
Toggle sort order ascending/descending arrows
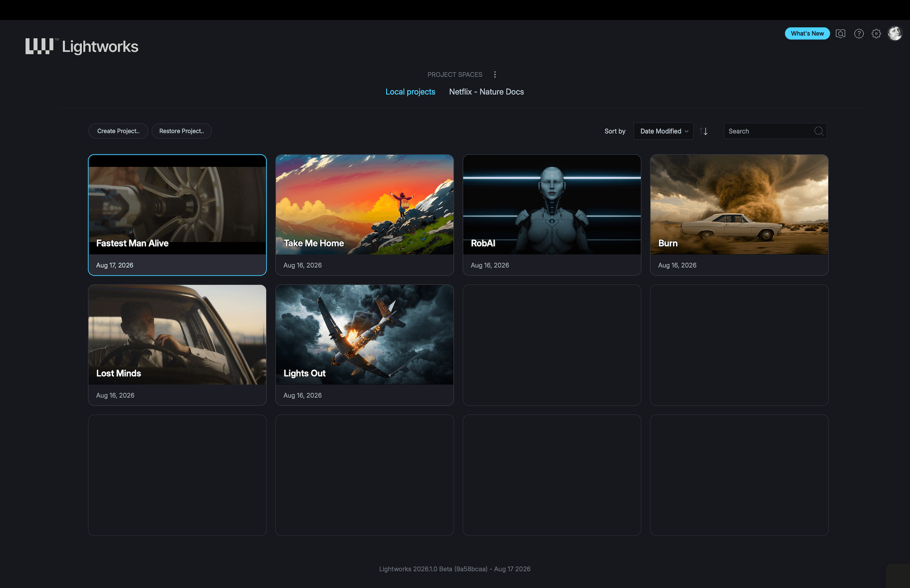pyautogui.click(x=704, y=131)
